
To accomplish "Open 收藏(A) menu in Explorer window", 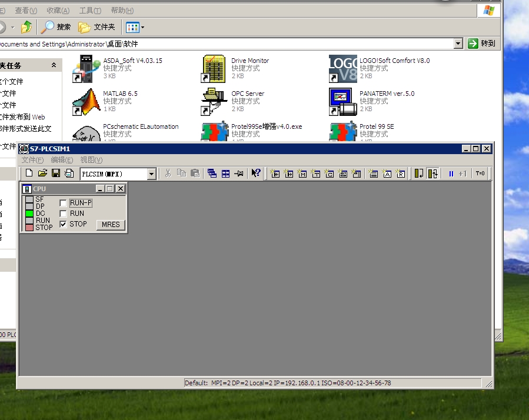I will (58, 11).
